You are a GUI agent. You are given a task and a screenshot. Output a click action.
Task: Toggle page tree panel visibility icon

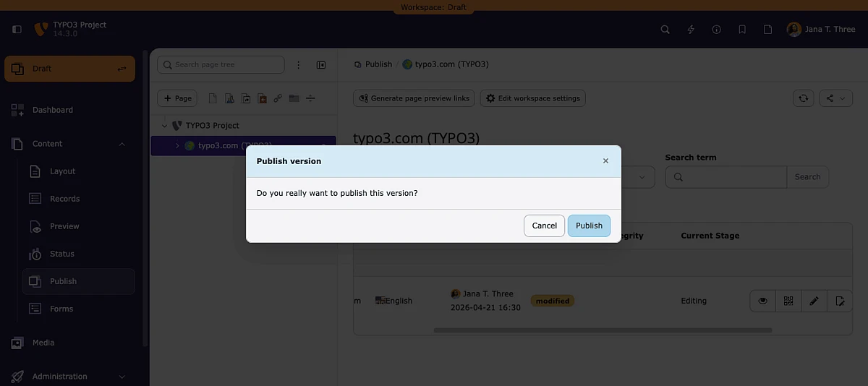click(x=321, y=65)
